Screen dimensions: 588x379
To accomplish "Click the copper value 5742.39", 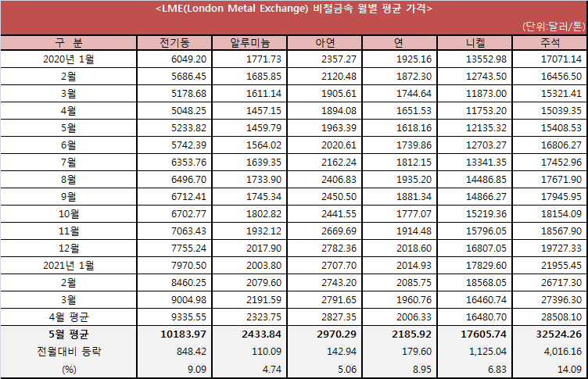I will tap(188, 145).
